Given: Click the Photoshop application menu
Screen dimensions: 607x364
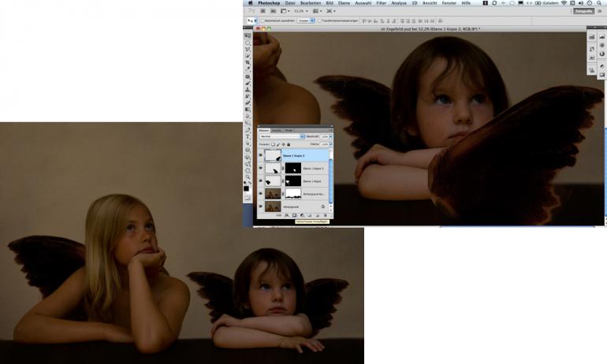Looking at the screenshot, I should coord(269,3).
